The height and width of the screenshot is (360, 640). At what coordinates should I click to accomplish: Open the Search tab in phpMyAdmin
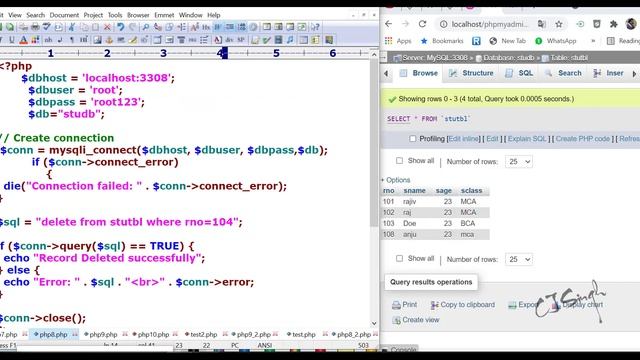(x=563, y=73)
